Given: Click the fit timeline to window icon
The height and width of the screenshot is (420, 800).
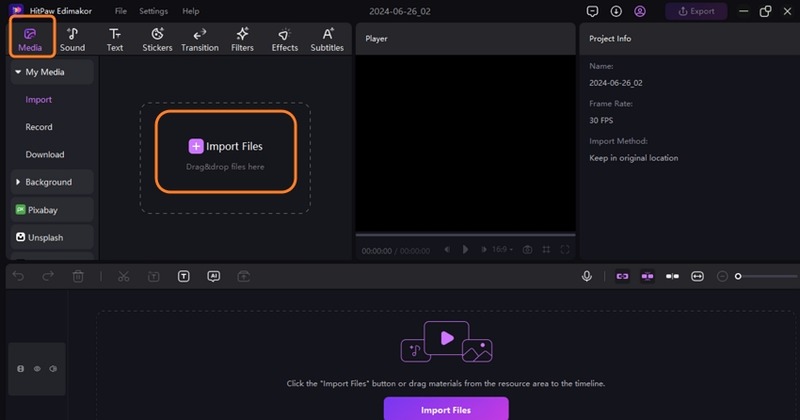Looking at the screenshot, I should pos(697,276).
